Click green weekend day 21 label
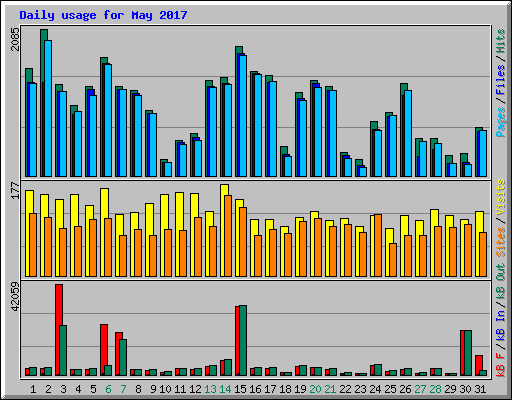Image resolution: width=512 pixels, height=400 pixels. pos(330,389)
